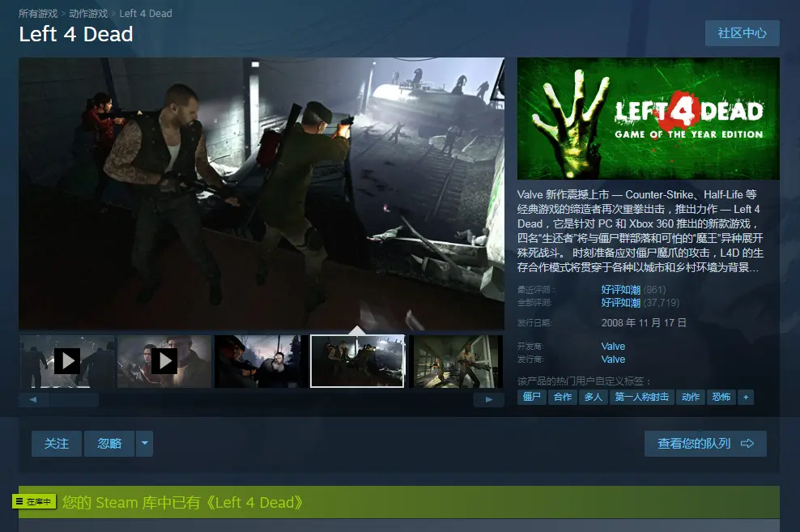Image resolution: width=800 pixels, height=532 pixels.
Task: Click the 您的 Steam 库中已有 banner text
Action: pos(183,502)
